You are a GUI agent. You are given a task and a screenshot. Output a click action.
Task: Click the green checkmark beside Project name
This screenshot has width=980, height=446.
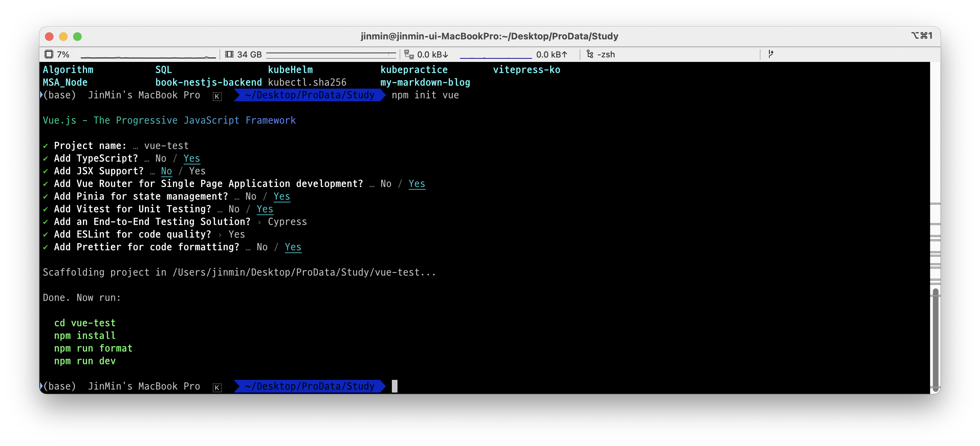click(x=46, y=146)
